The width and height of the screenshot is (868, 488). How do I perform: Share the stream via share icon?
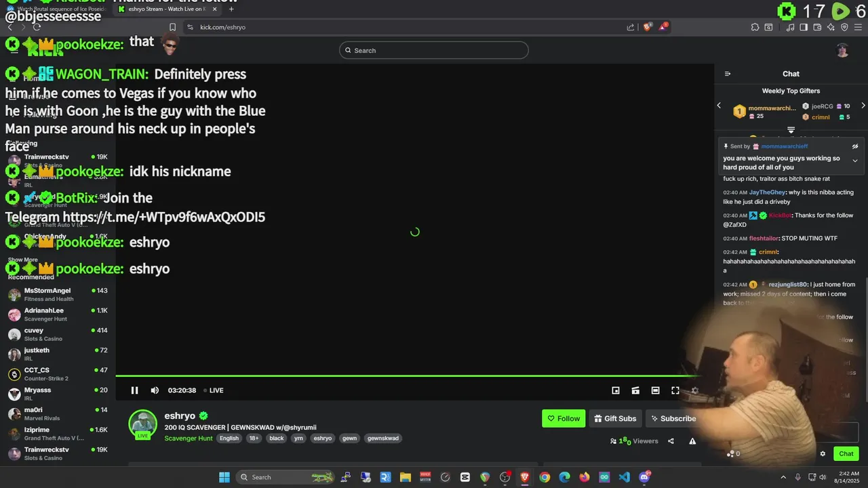(x=671, y=441)
